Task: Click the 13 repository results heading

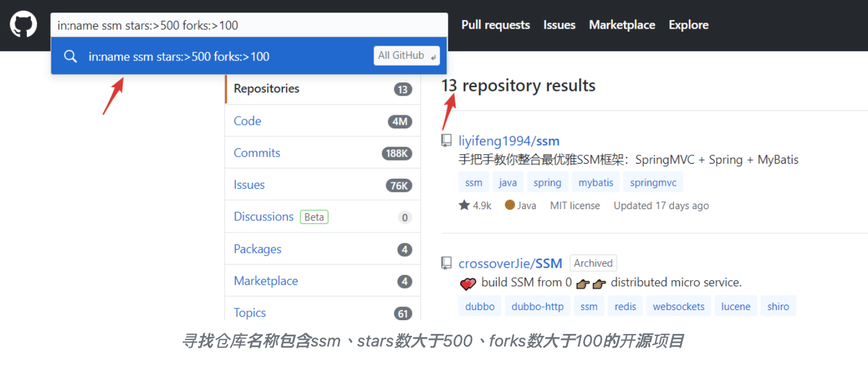Action: pos(518,85)
